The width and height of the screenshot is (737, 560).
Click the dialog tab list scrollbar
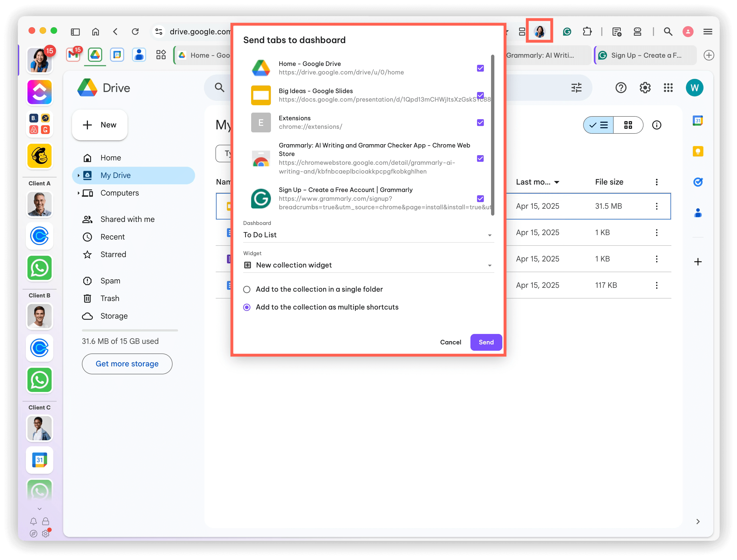(492, 135)
